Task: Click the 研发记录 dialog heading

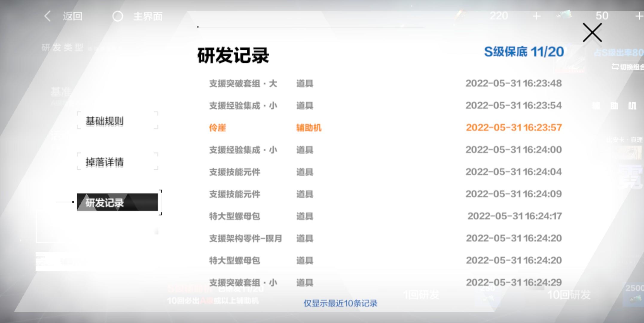Action: coord(233,55)
